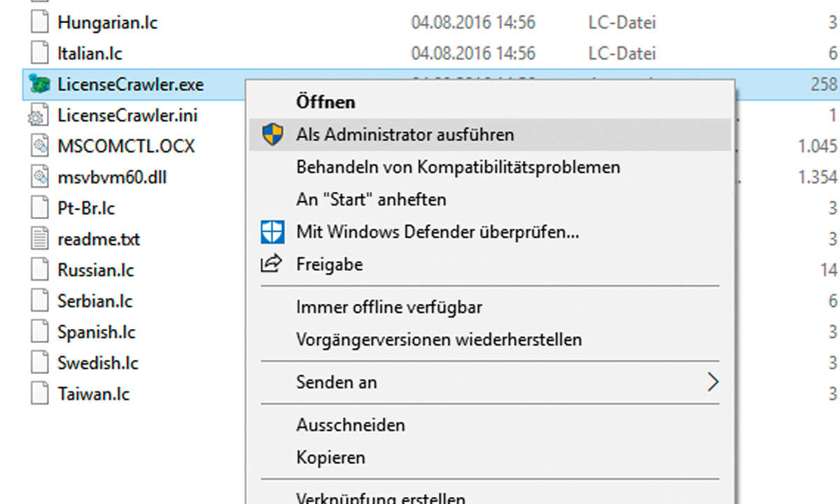
Task: Click the Italian.lc file icon
Action: pos(38,53)
